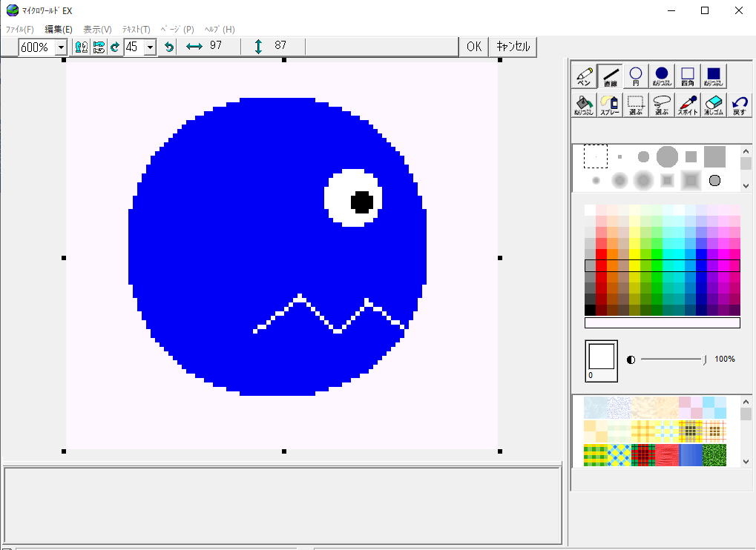Choose the dashed-box smallest brush shape

(596, 156)
